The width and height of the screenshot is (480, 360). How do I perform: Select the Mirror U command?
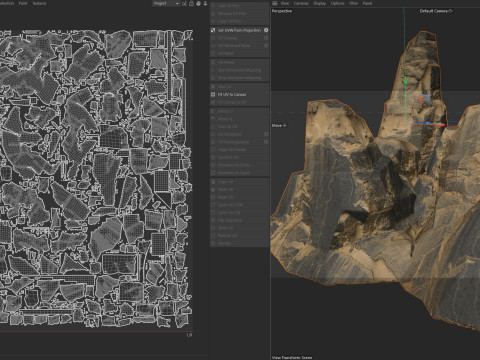coord(239,111)
